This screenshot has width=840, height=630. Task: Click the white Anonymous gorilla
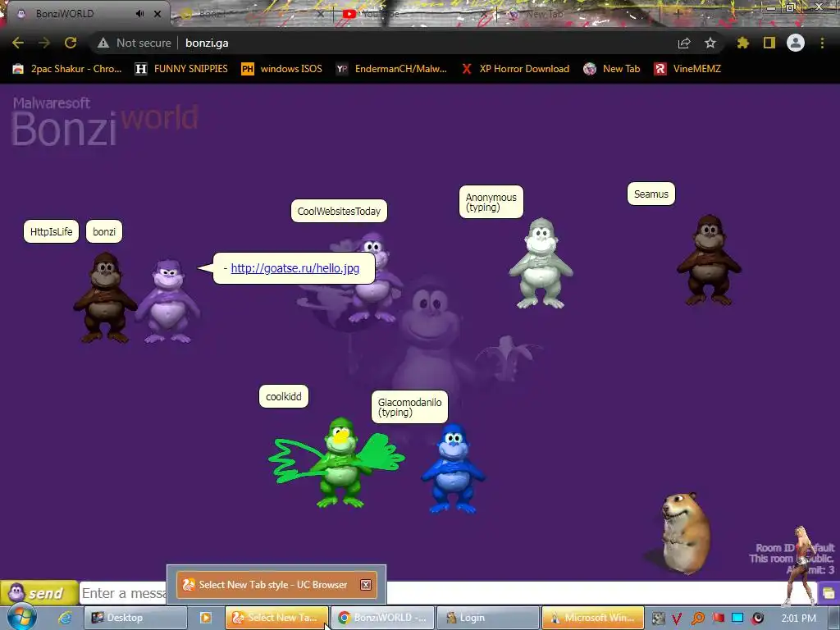pos(541,263)
